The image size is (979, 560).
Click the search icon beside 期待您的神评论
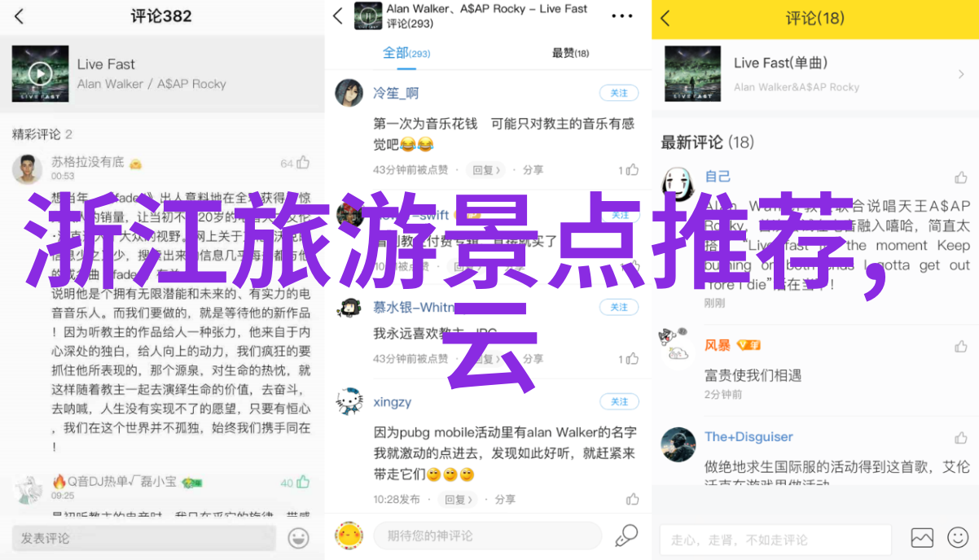click(x=626, y=535)
